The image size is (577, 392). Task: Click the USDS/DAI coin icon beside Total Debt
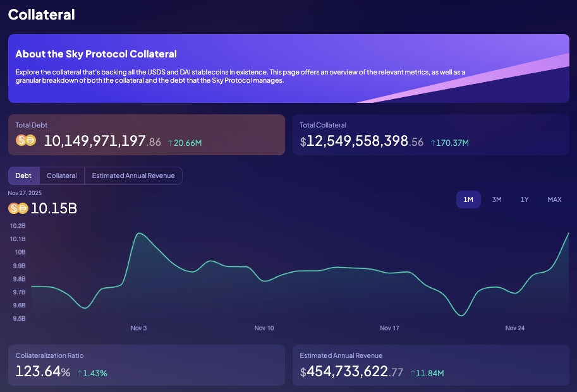26,140
